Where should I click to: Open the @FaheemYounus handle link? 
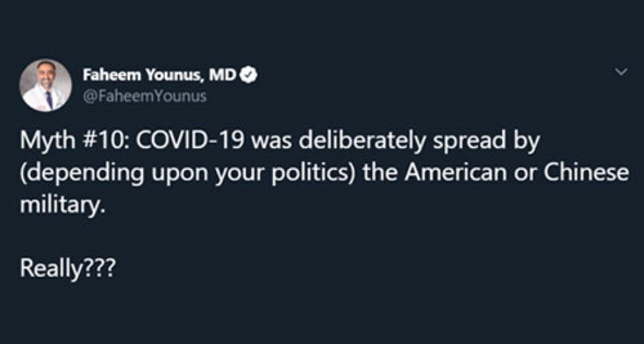(x=144, y=97)
